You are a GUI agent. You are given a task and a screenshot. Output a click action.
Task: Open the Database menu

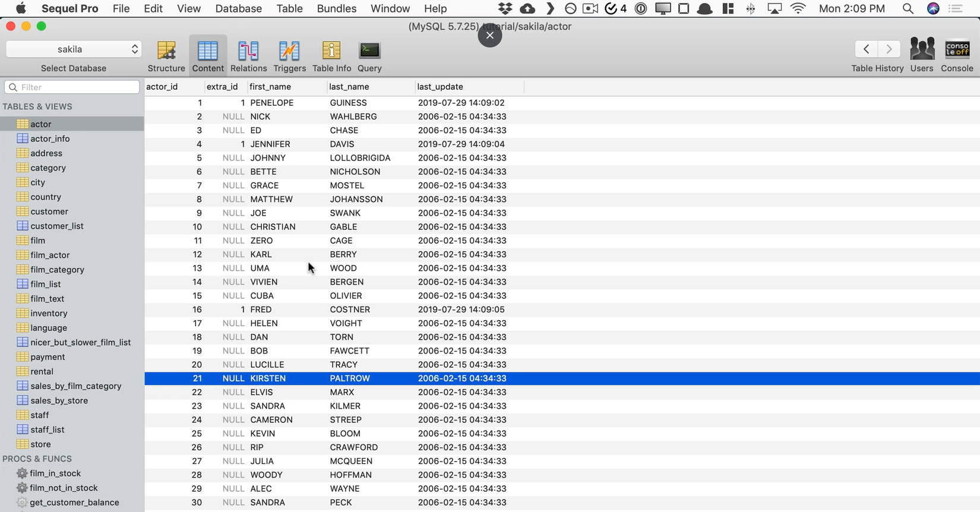(x=238, y=8)
